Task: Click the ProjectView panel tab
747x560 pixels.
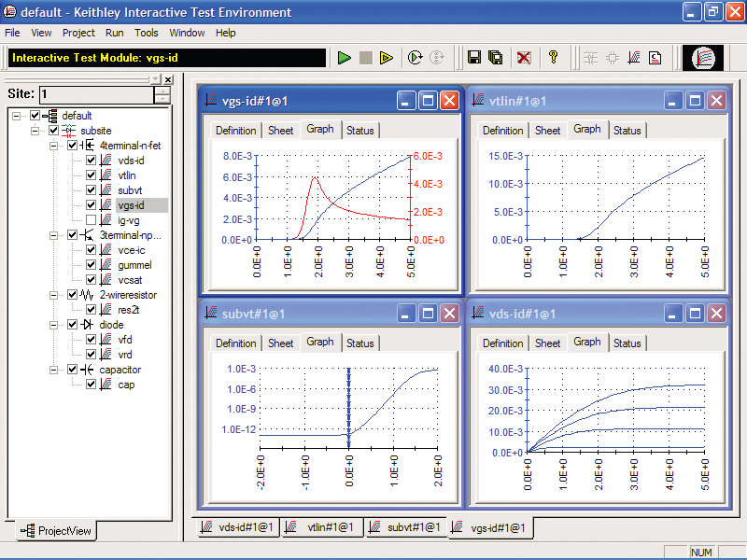Action: pos(56,530)
